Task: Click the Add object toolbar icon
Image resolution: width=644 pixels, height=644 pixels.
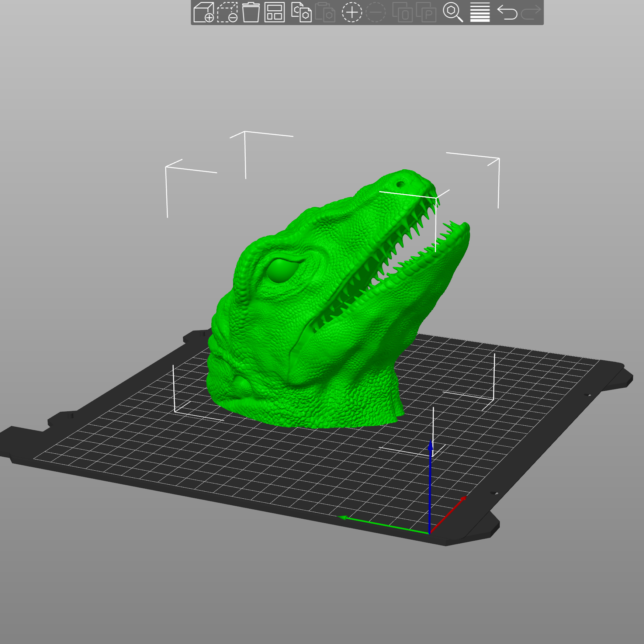Action: click(204, 12)
